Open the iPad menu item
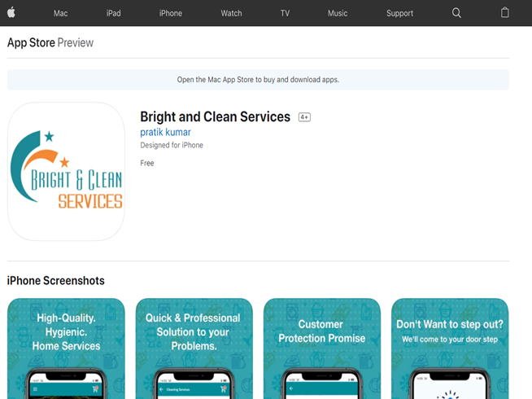 (x=113, y=13)
